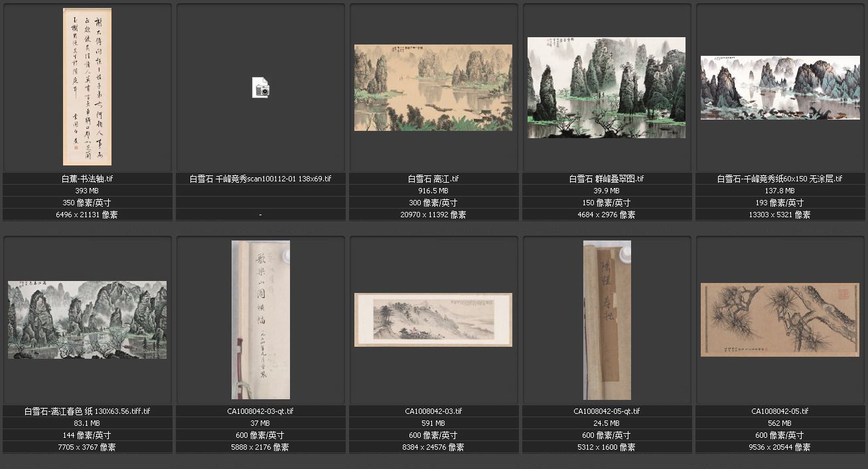Open the CA1008042-03.tif handscroll thumbnail
The image size is (868, 469).
click(433, 320)
